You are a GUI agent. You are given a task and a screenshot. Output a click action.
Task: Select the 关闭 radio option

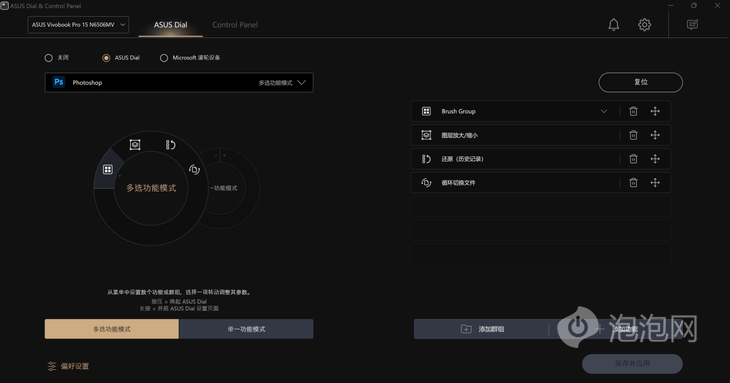pyautogui.click(x=48, y=58)
